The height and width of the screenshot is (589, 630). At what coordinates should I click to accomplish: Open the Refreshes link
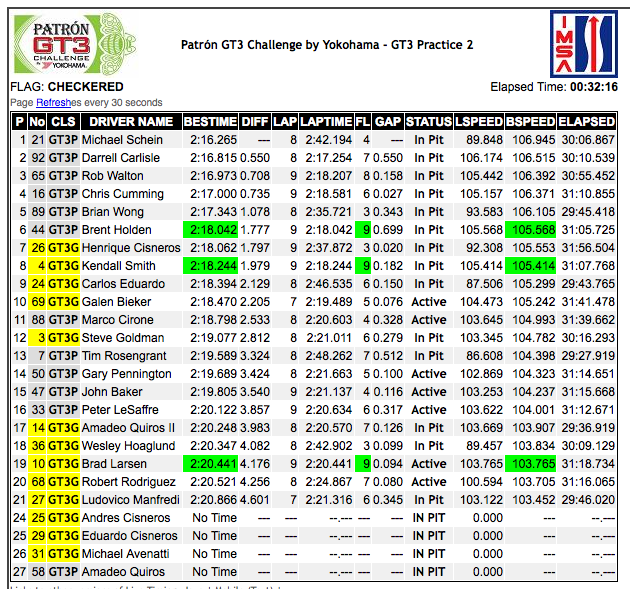pos(60,103)
